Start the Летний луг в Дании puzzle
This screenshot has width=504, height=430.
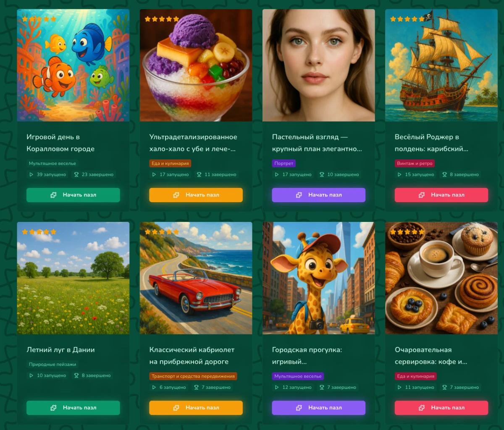click(73, 408)
